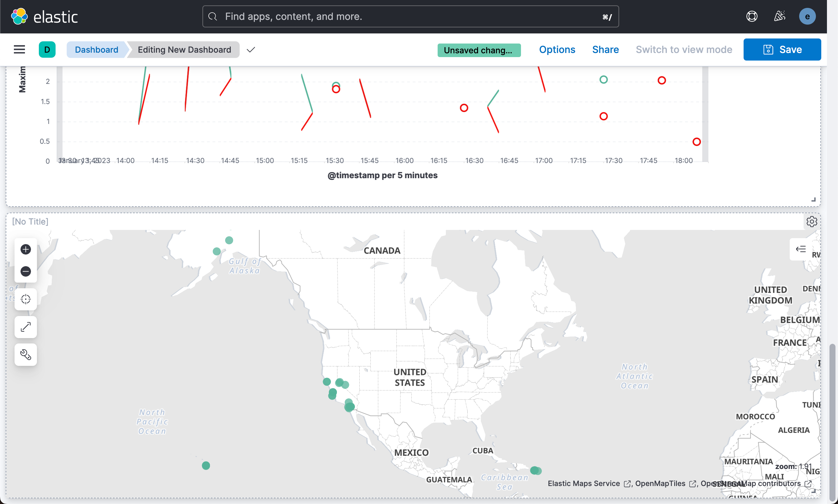Open the Options menu
838x504 pixels.
tap(557, 50)
